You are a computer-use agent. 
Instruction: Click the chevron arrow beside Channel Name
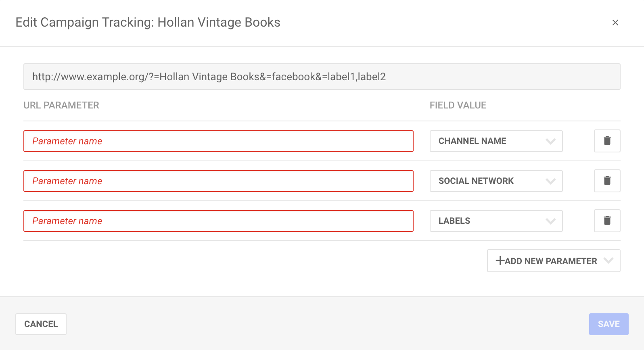(x=550, y=141)
